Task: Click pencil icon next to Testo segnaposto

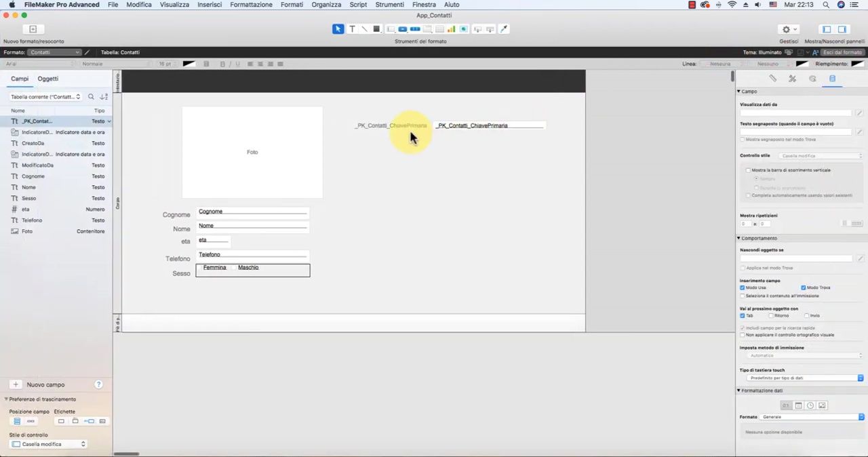Action: [859, 132]
